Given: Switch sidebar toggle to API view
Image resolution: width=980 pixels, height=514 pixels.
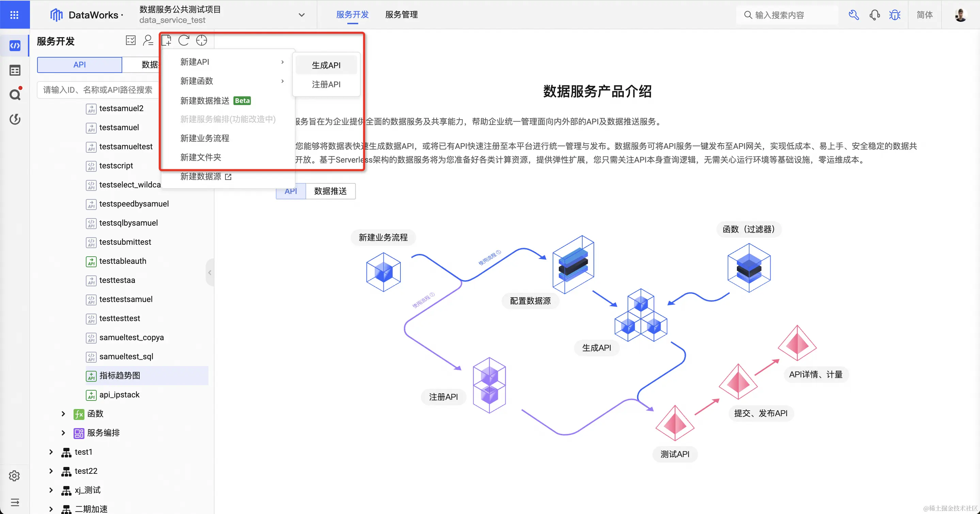Looking at the screenshot, I should click(80, 65).
